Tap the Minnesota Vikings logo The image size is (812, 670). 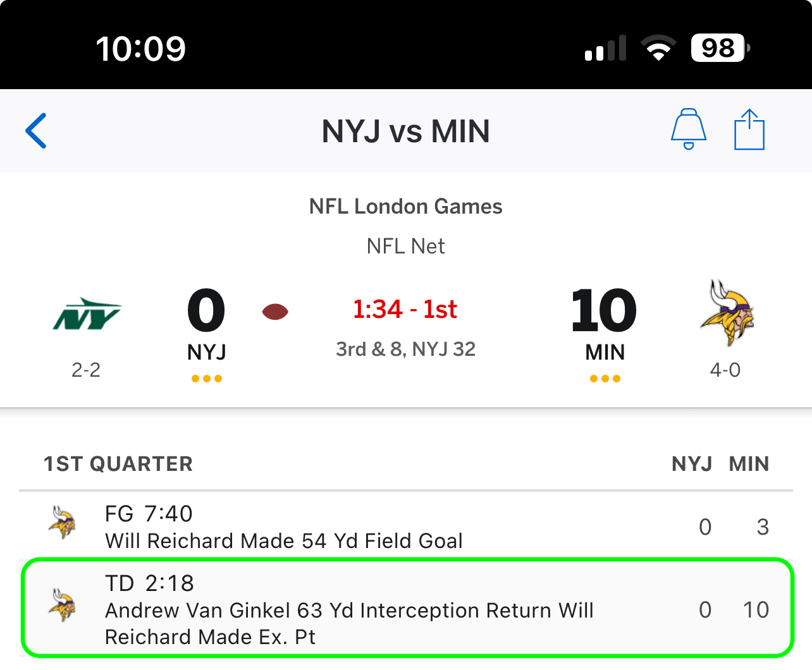coord(727,312)
